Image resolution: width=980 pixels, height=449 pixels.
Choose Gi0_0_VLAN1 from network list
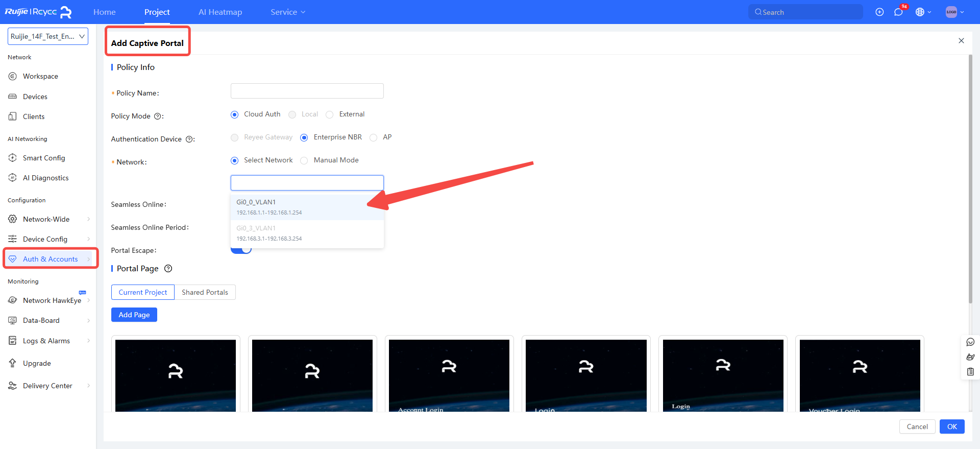click(x=307, y=207)
